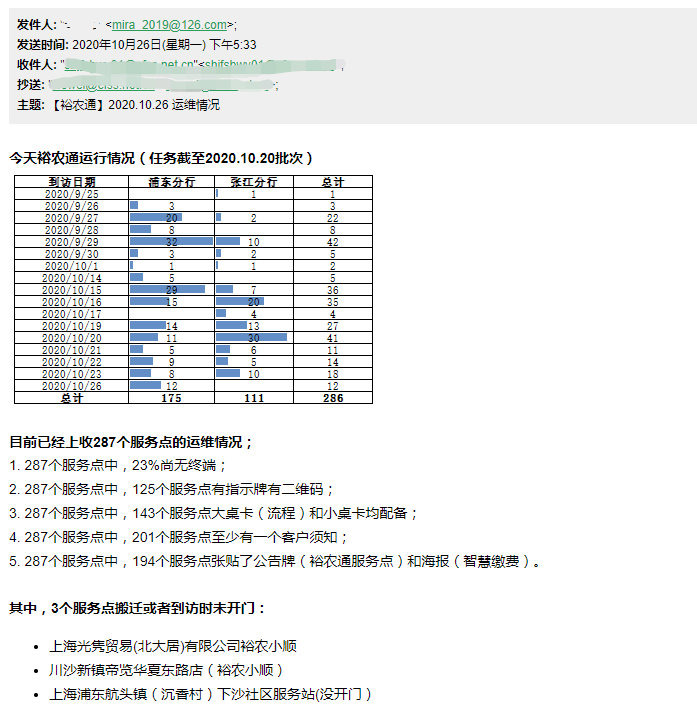This screenshot has height=721, width=697.
Task: Select the date cell 2020/10/21
Action: [x=72, y=350]
